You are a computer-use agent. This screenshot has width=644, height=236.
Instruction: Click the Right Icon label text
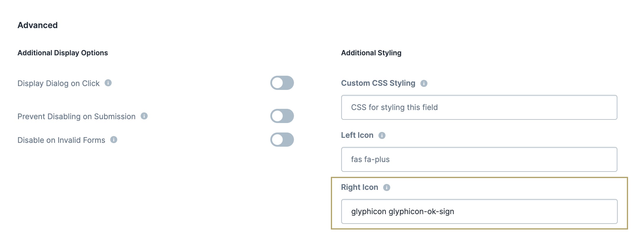[x=360, y=187]
